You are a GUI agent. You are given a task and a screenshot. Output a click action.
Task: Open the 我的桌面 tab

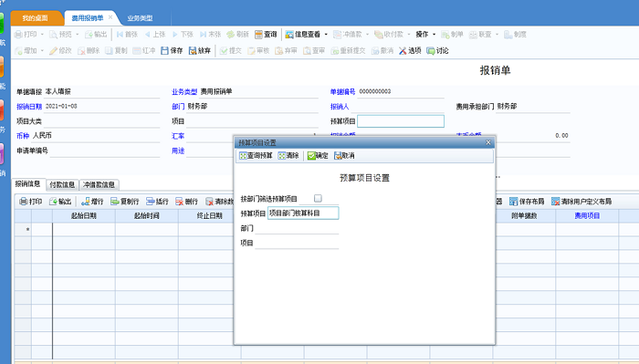point(36,18)
